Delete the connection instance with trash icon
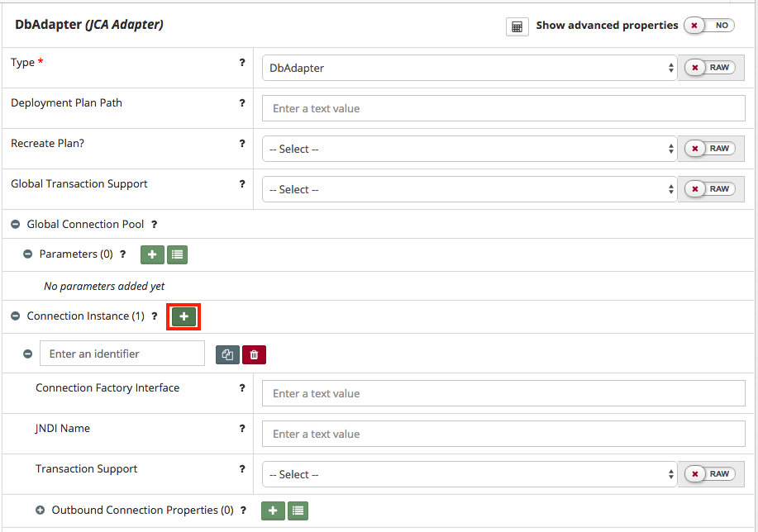The image size is (758, 532). pyautogui.click(x=254, y=354)
